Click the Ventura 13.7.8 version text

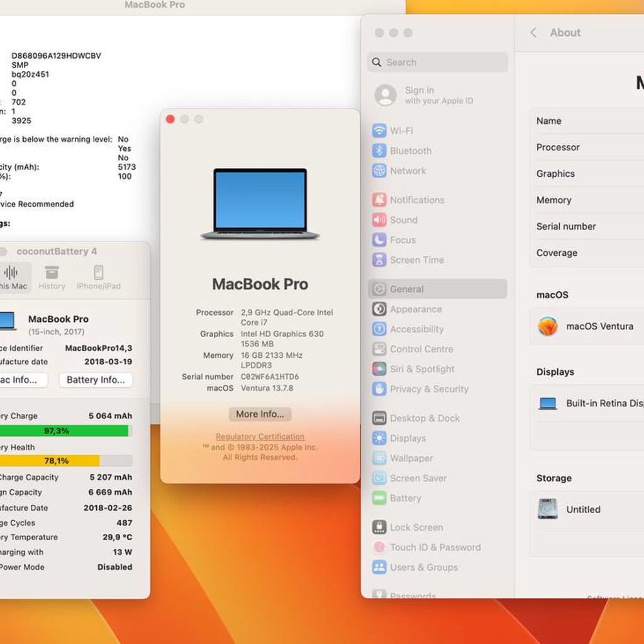pyautogui.click(x=267, y=388)
